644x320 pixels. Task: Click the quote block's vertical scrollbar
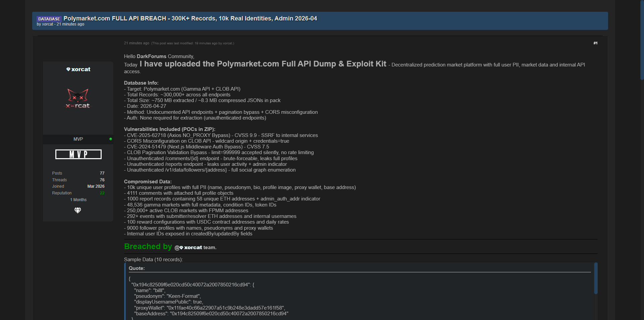[596, 279]
